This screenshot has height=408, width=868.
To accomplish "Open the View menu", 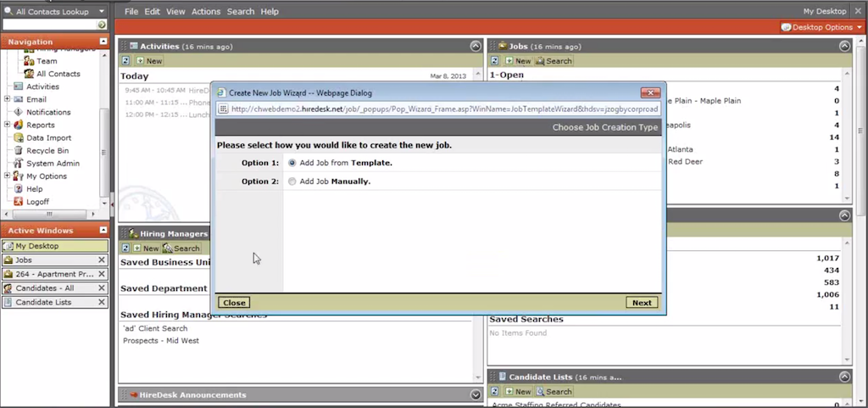I will tap(175, 11).
